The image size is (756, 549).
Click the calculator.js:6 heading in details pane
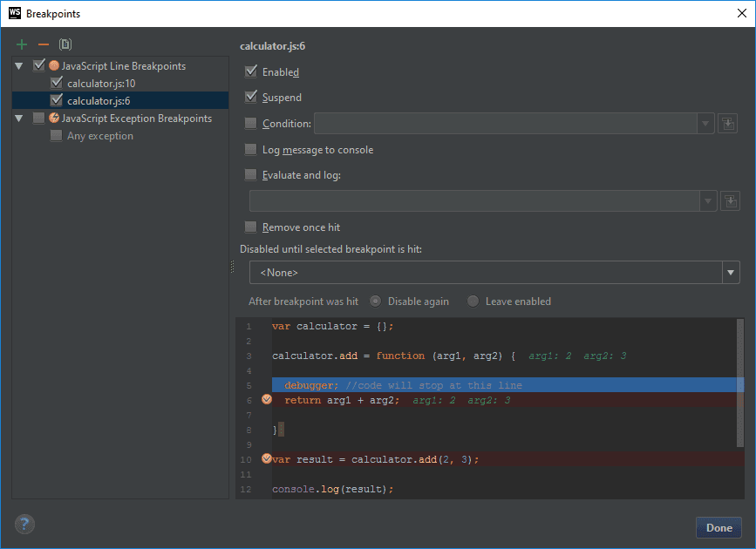click(272, 46)
